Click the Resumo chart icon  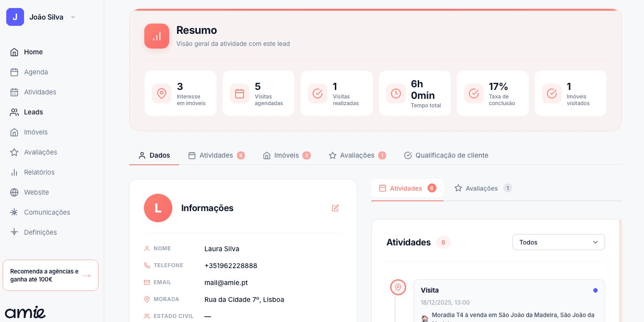coord(157,36)
